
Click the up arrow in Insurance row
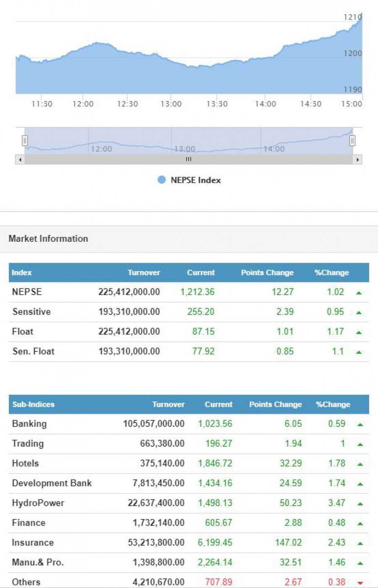(360, 543)
